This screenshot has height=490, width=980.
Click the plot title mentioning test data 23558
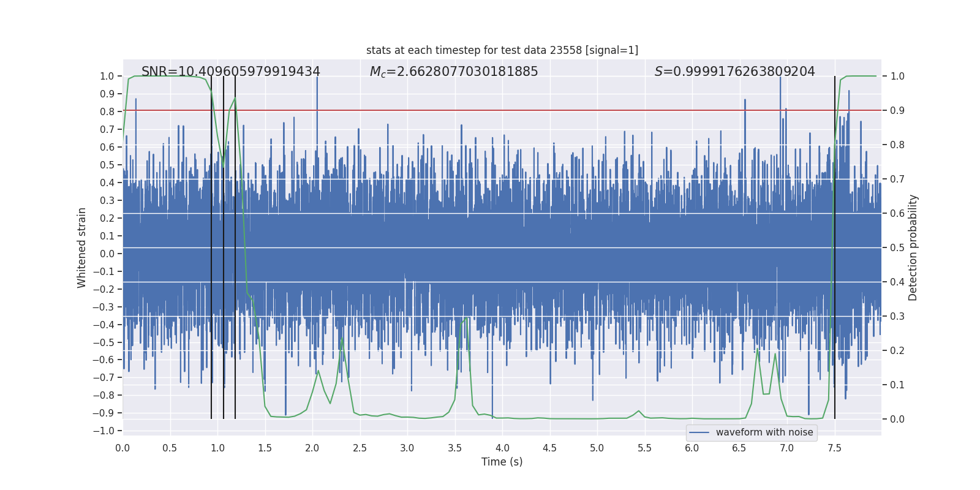pyautogui.click(x=502, y=50)
